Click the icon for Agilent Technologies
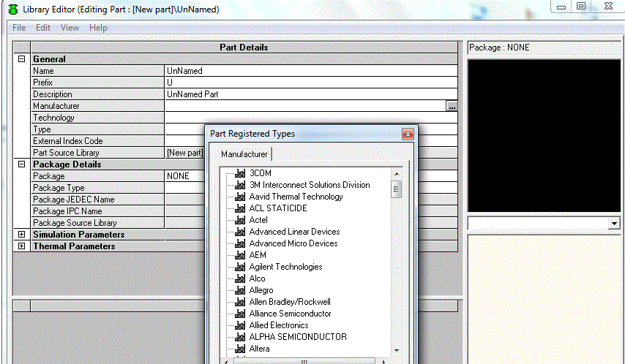 (240, 267)
